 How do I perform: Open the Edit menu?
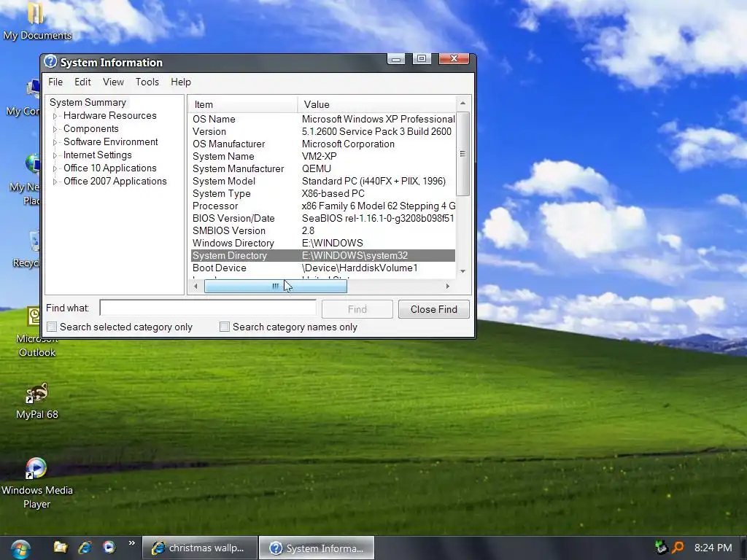82,82
